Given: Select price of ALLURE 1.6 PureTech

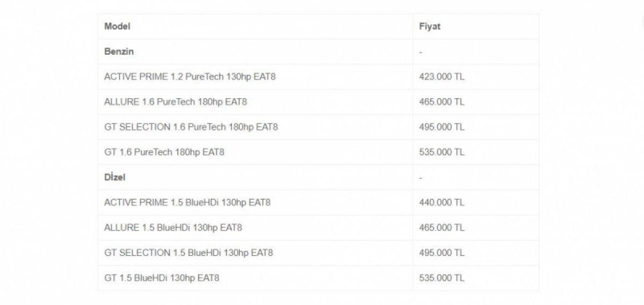Looking at the screenshot, I should [x=442, y=102].
